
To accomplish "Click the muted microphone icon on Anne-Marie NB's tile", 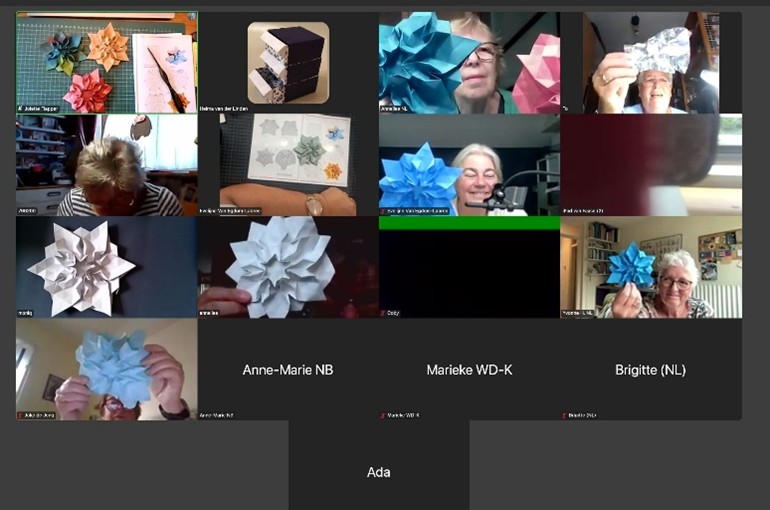I will coord(201,415).
